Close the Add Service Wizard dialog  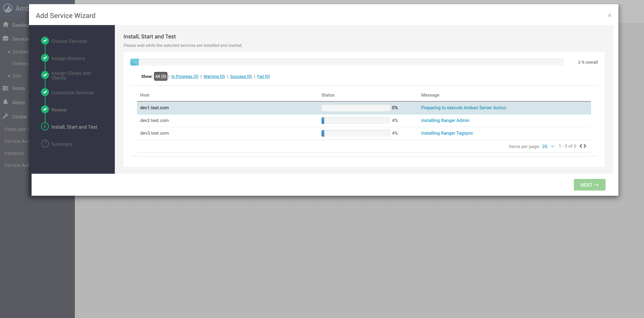pyautogui.click(x=609, y=15)
